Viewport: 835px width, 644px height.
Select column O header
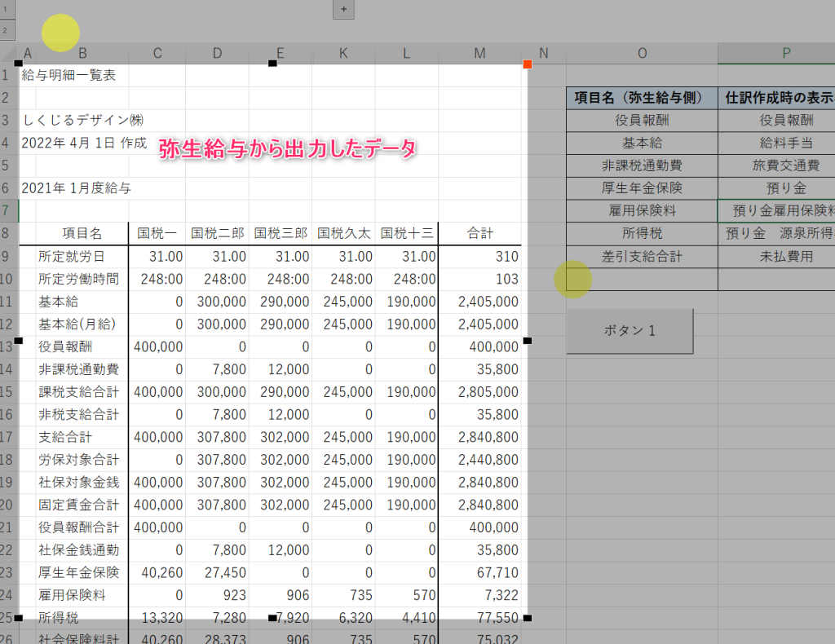642,54
